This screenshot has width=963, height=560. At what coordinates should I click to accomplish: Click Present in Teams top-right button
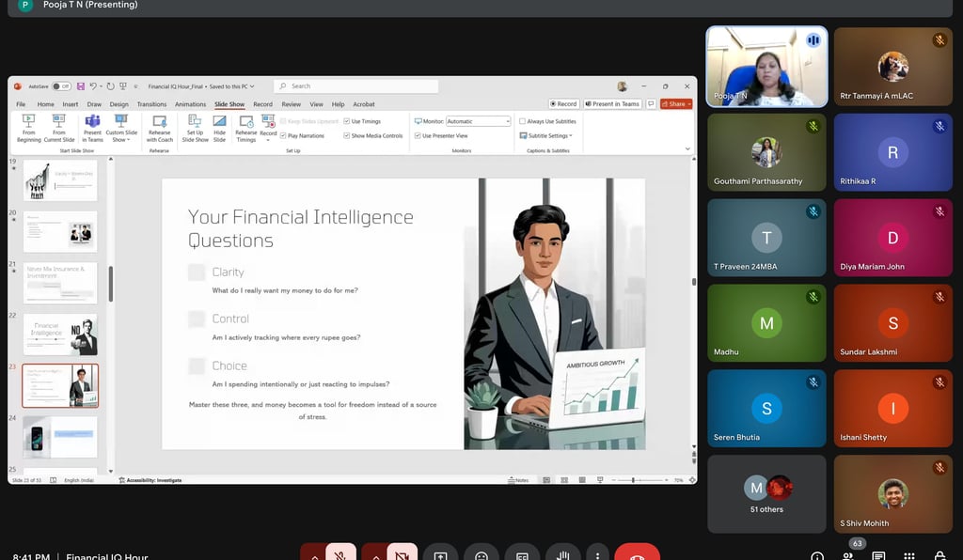pos(611,103)
